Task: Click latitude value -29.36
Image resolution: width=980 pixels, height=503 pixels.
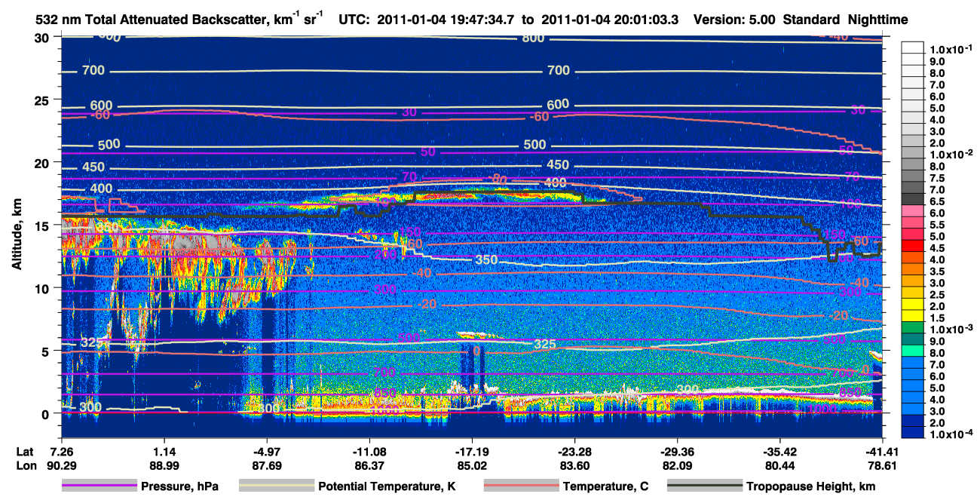Action: [x=677, y=452]
